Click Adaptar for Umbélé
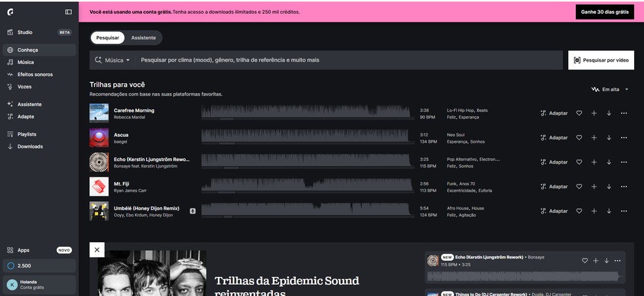 [554, 211]
